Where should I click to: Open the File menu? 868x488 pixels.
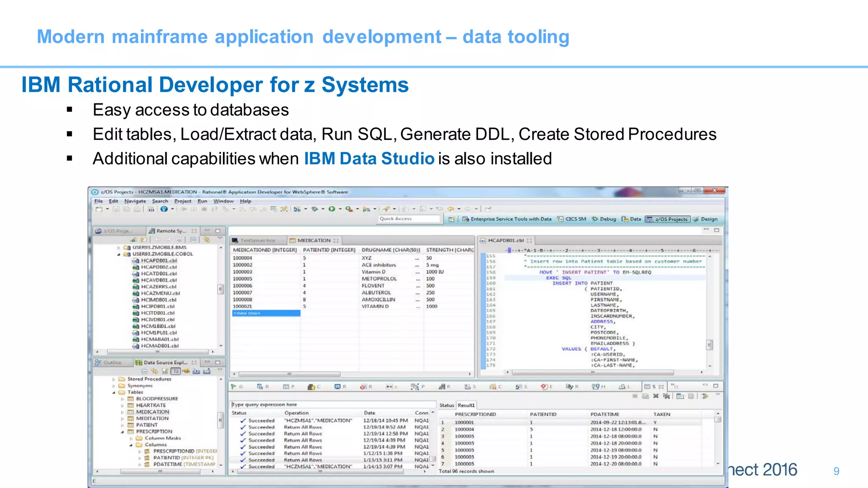pos(98,201)
